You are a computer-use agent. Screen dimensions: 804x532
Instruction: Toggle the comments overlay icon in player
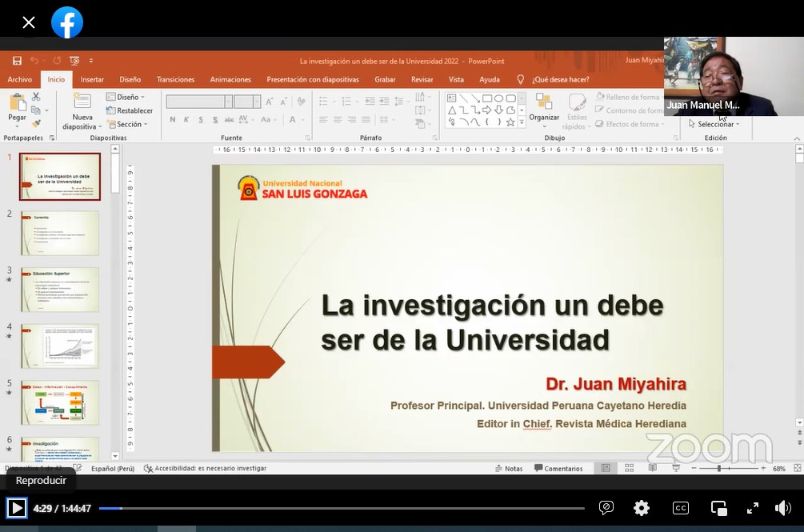tap(606, 508)
